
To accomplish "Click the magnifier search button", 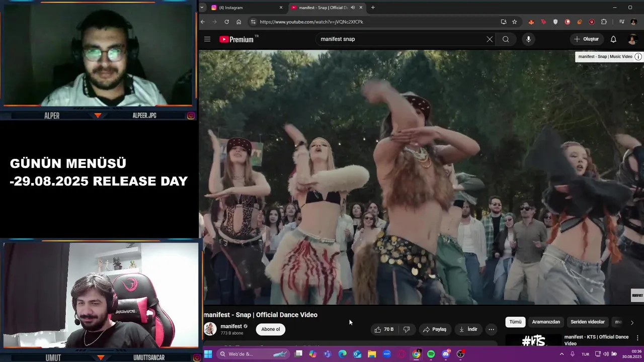I will (506, 39).
